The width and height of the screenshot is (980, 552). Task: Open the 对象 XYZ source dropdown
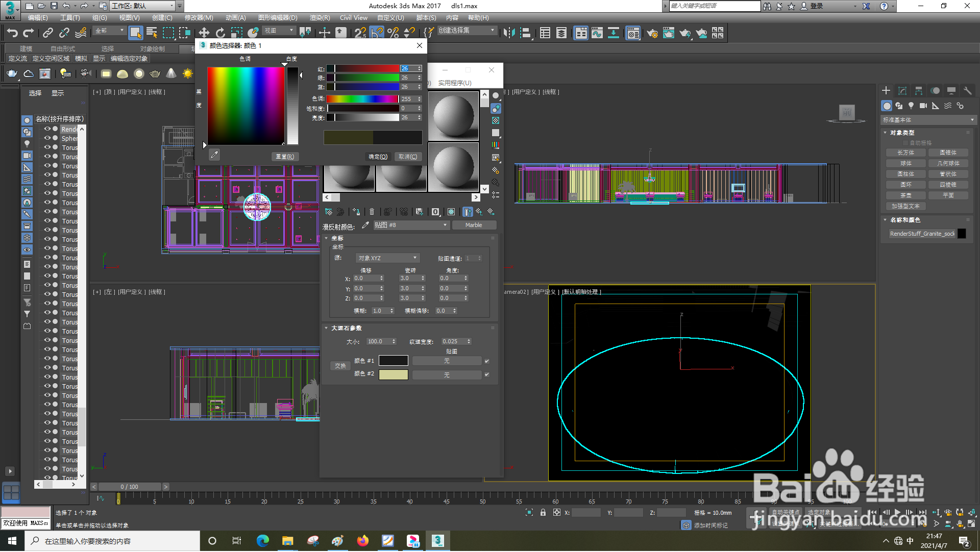pyautogui.click(x=387, y=258)
